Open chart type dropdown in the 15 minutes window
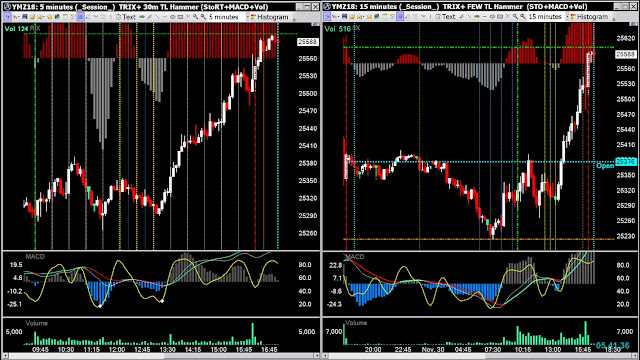 (335, 17)
